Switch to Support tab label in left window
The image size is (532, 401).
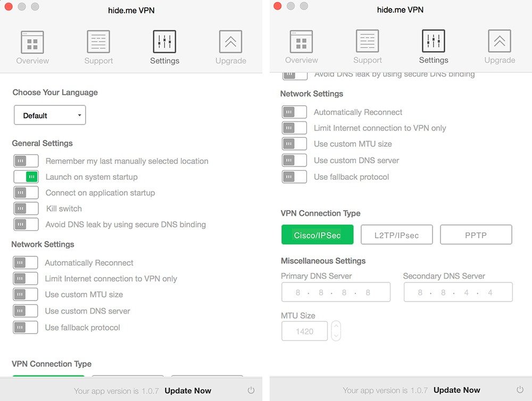point(98,61)
